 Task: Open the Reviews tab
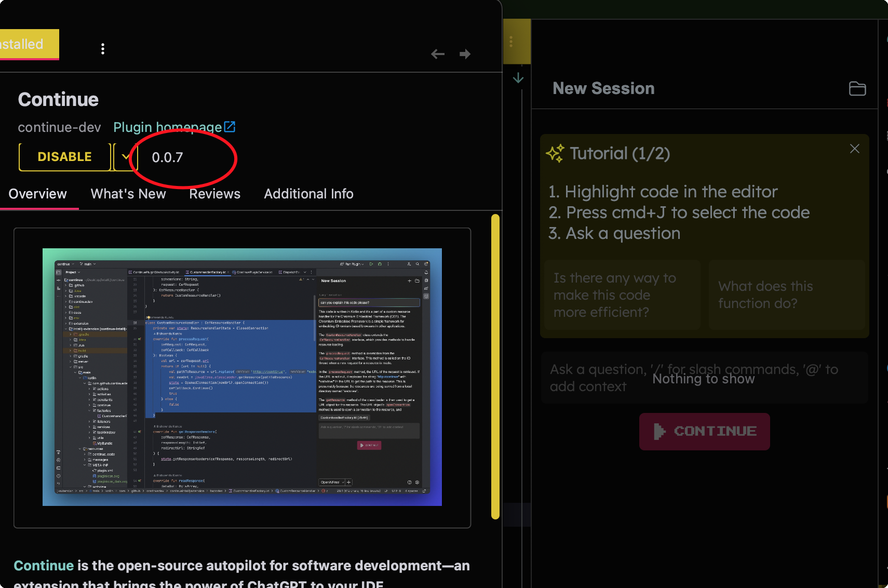(214, 194)
